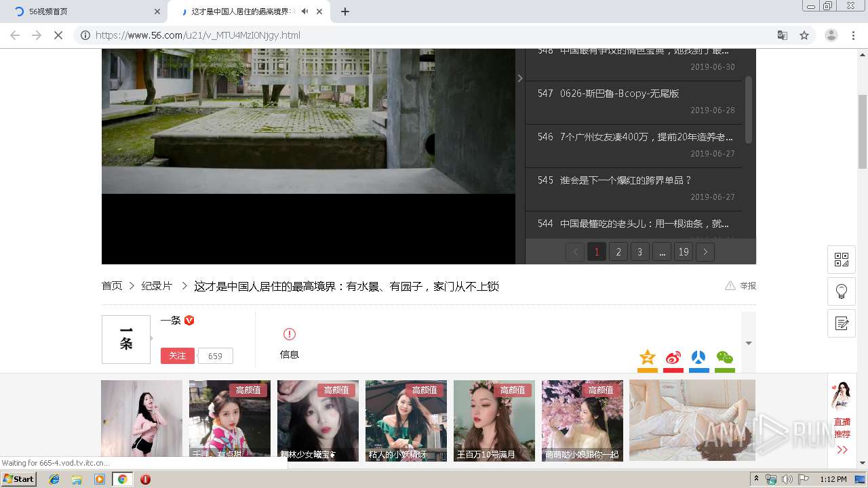The height and width of the screenshot is (488, 868).
Task: Play video 545 谁会是下一个爆红的跨界单品
Action: (633, 188)
